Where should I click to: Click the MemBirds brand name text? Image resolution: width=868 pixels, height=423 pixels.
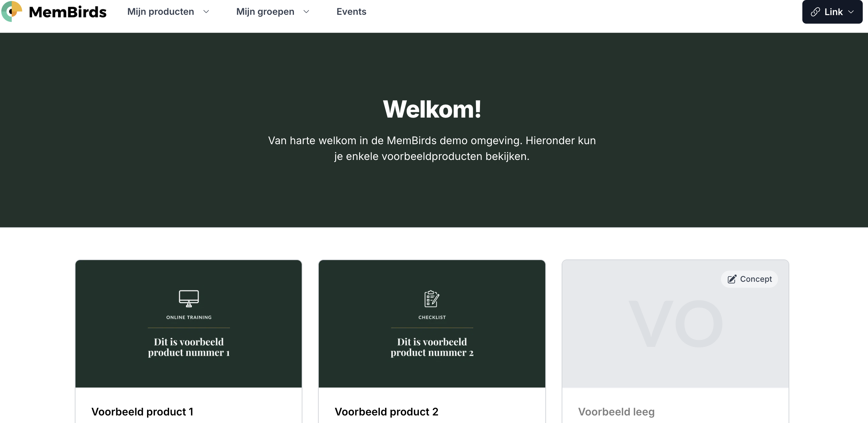point(67,12)
